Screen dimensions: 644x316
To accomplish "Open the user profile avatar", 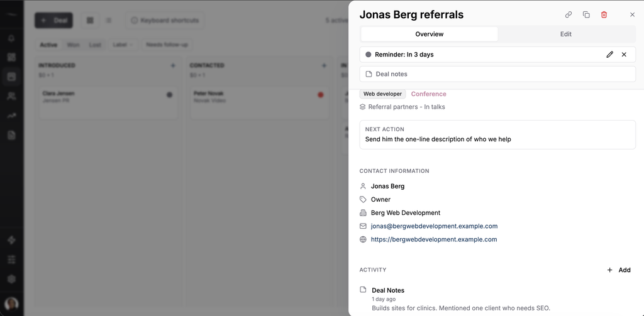I will pyautogui.click(x=11, y=304).
